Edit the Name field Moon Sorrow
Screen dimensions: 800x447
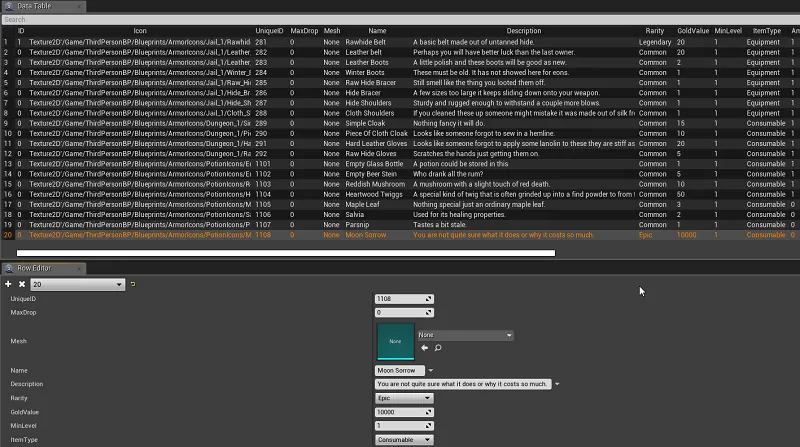tap(400, 370)
